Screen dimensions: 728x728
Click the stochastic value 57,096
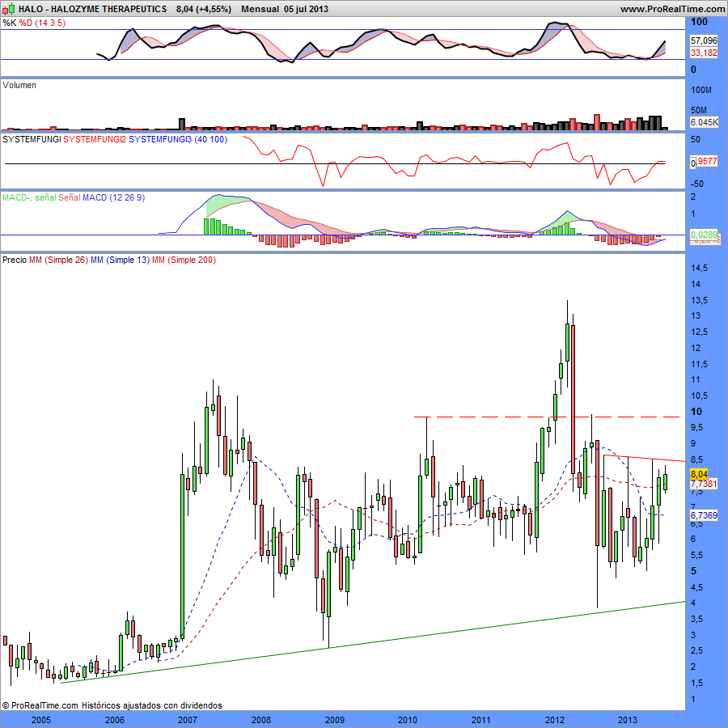[x=704, y=41]
